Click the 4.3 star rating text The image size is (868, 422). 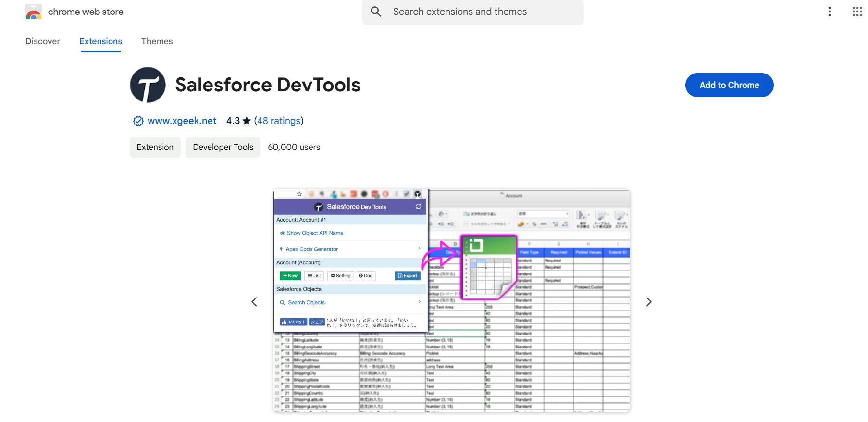pos(238,121)
